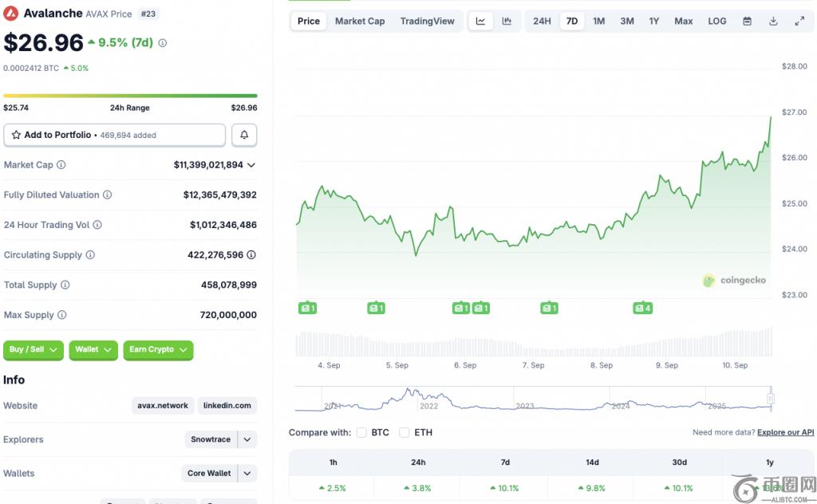
Task: Enable ETH comparison checkbox
Action: click(405, 432)
